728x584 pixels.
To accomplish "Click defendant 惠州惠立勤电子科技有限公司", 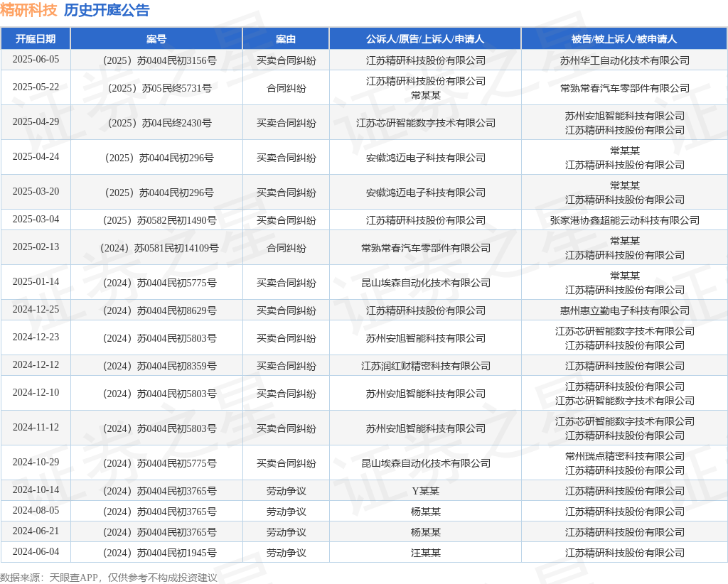I will (624, 310).
